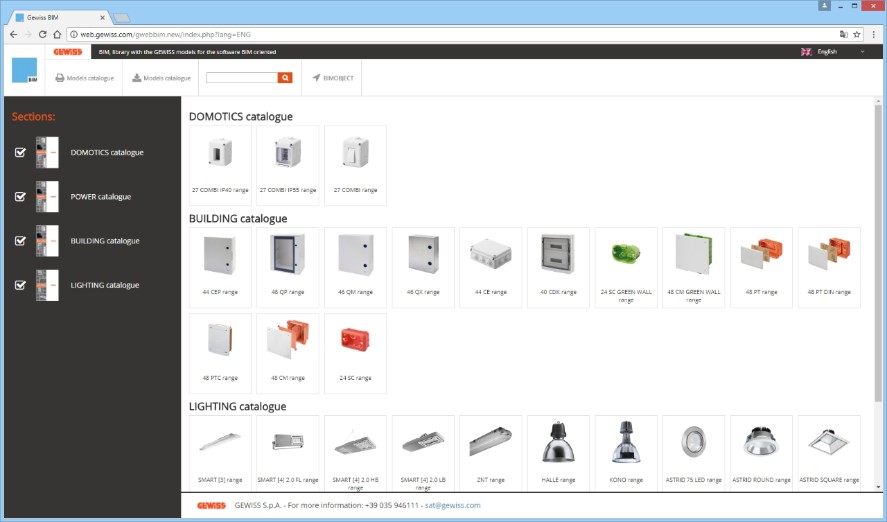Open the browser home page
Viewport: 887px width, 522px height.
(x=57, y=34)
